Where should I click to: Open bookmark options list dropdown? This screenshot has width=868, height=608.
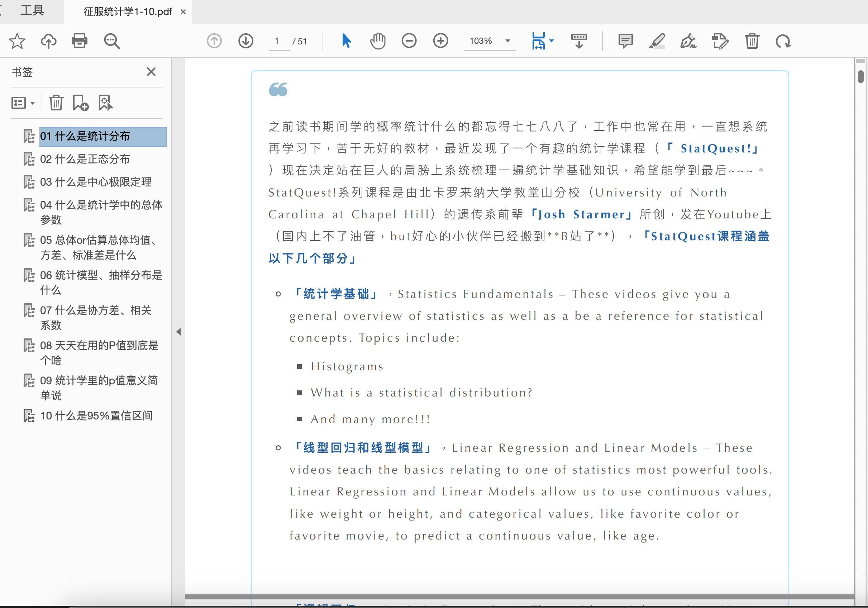pyautogui.click(x=23, y=103)
